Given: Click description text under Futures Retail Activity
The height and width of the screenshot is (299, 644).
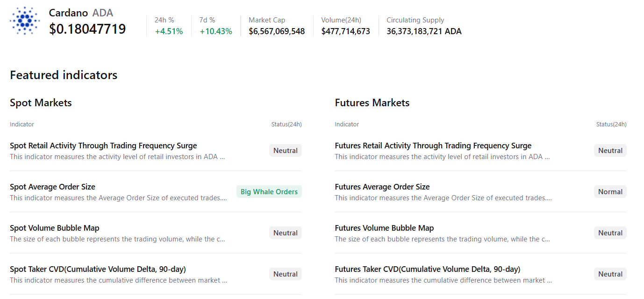Looking at the screenshot, I should [443, 157].
